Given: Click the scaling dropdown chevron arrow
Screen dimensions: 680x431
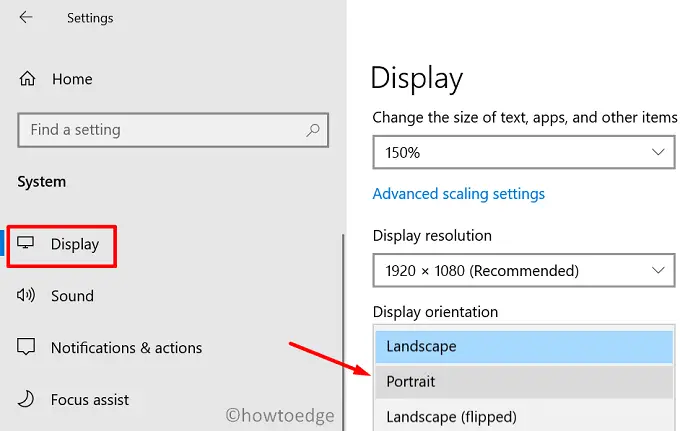Looking at the screenshot, I should pyautogui.click(x=657, y=152).
